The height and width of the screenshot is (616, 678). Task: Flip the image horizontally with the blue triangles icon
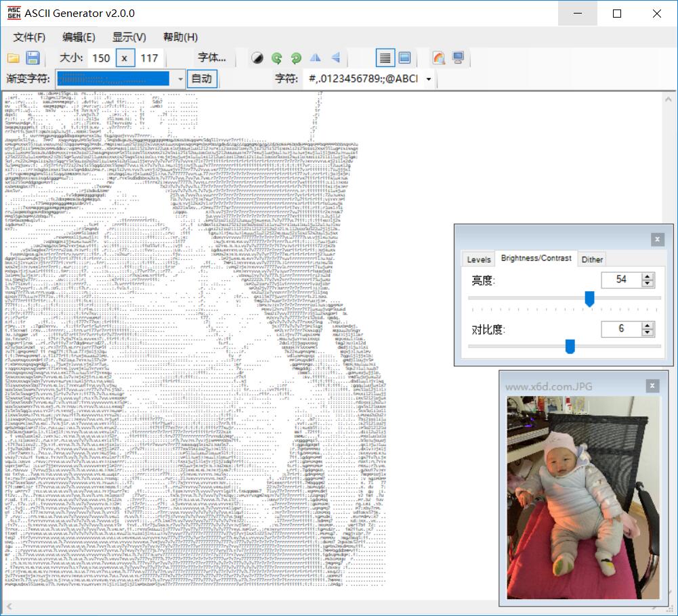(x=316, y=58)
